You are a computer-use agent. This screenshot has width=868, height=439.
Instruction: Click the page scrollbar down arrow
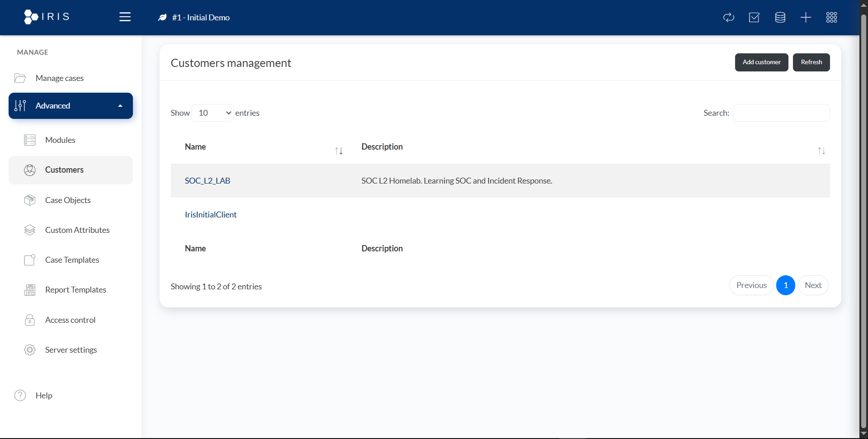(863, 434)
